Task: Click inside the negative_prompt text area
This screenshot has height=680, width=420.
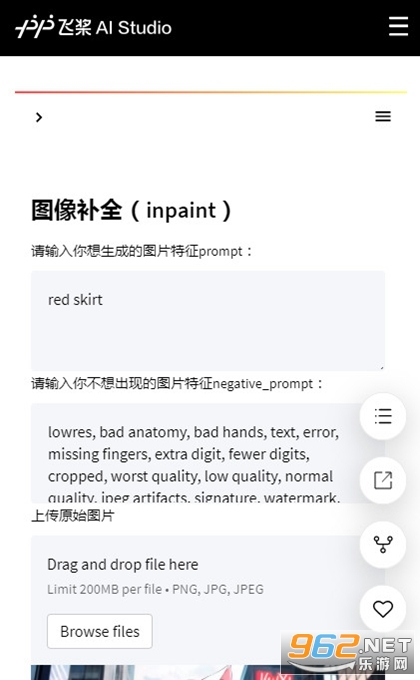Action: click(195, 453)
